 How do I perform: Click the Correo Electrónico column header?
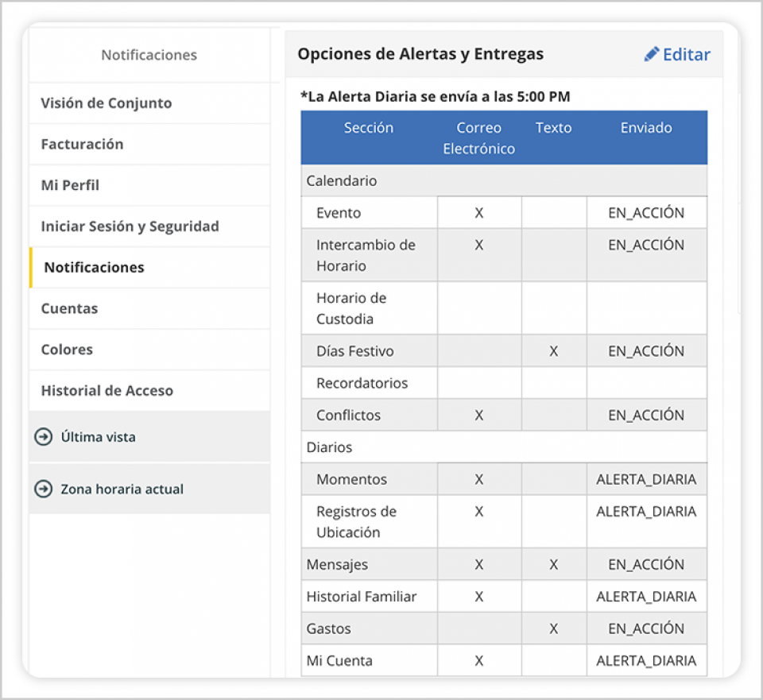pyautogui.click(x=478, y=138)
